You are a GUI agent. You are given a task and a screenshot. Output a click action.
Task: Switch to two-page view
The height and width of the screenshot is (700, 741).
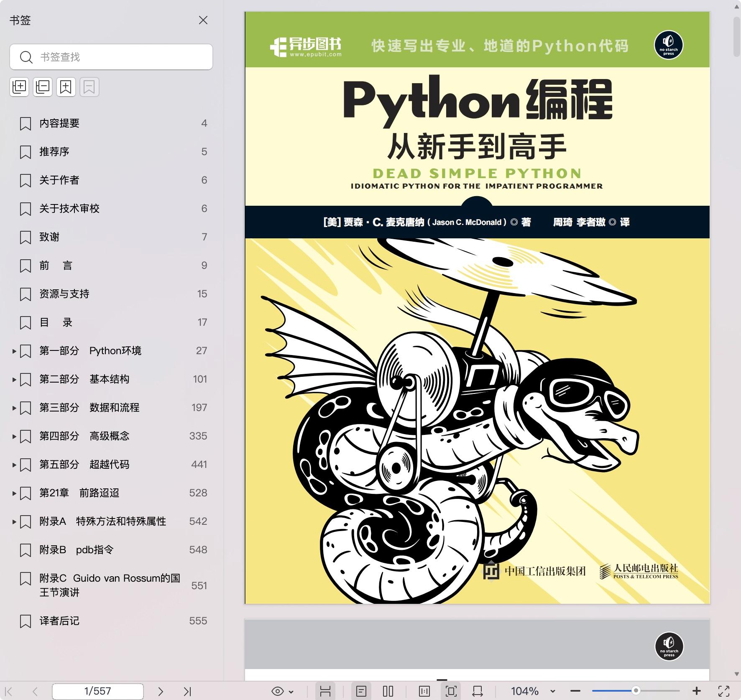click(x=388, y=691)
